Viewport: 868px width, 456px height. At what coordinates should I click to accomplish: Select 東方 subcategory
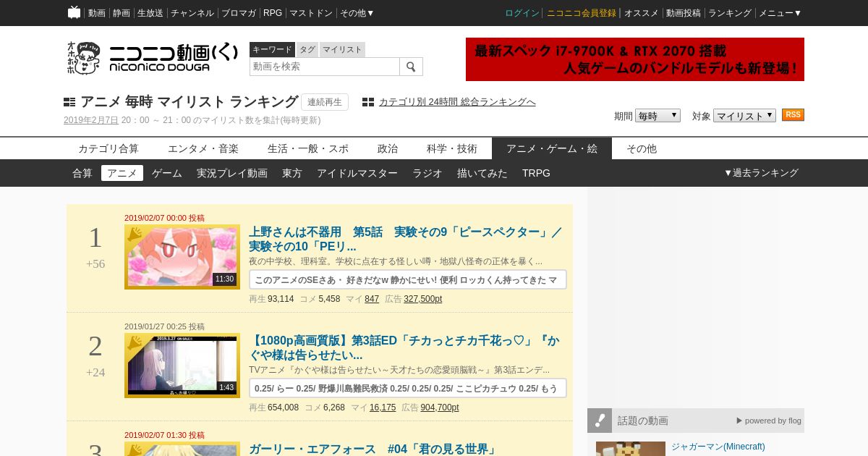[292, 173]
